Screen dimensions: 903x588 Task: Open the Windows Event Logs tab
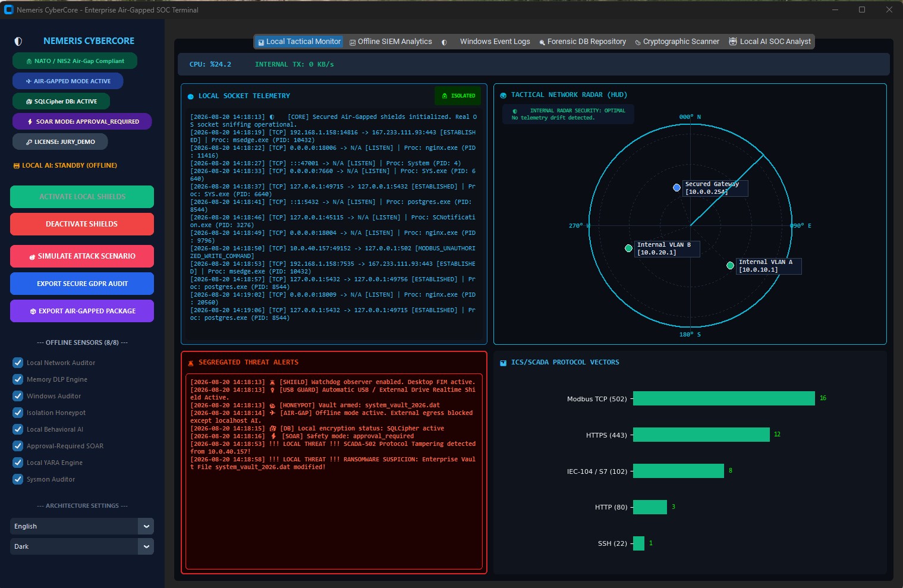pos(486,42)
